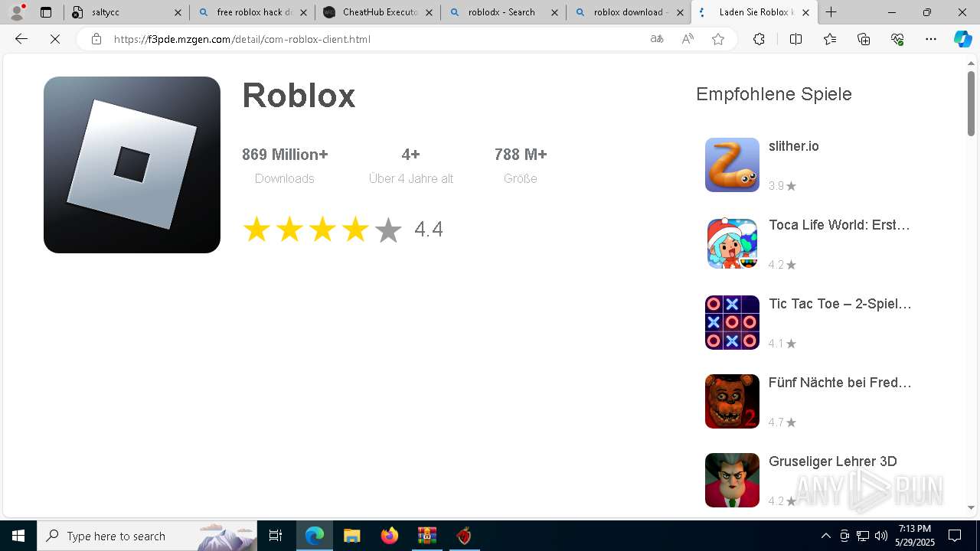The height and width of the screenshot is (551, 980).
Task: Switch to the saltycc tab
Action: click(x=126, y=12)
